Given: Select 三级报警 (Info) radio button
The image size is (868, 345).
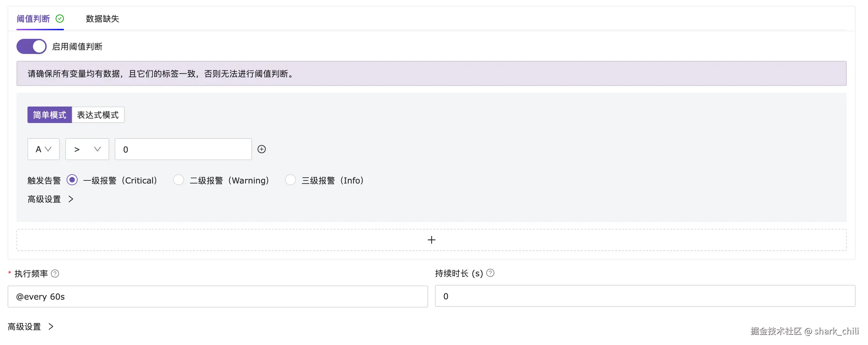Looking at the screenshot, I should pyautogui.click(x=290, y=180).
